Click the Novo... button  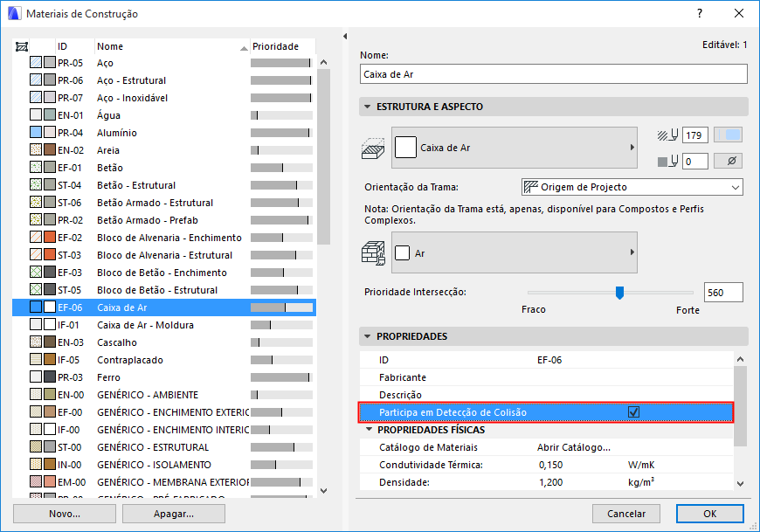click(65, 514)
